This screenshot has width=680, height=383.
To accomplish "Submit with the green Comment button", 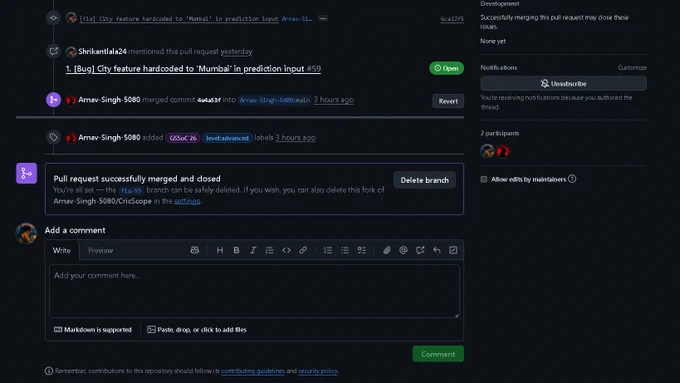I will [438, 354].
